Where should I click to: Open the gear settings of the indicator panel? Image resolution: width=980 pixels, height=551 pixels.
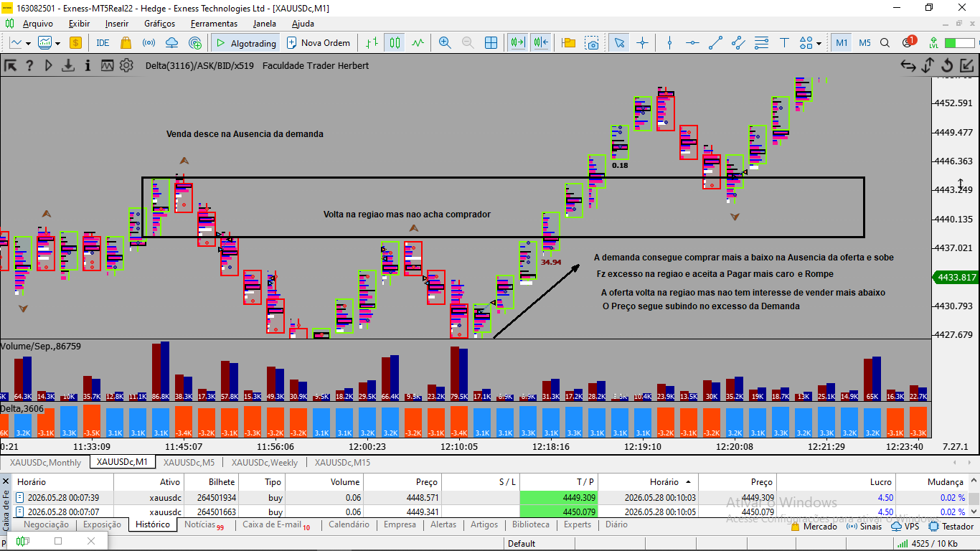tap(126, 65)
